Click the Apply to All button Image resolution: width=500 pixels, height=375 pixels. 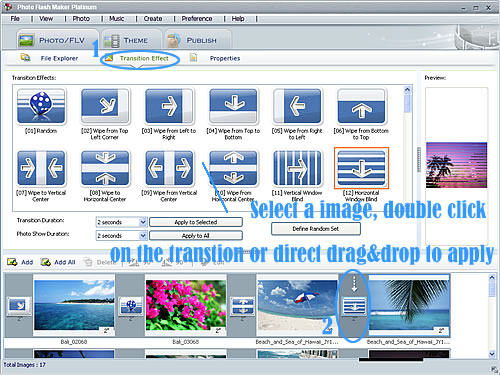point(196,236)
